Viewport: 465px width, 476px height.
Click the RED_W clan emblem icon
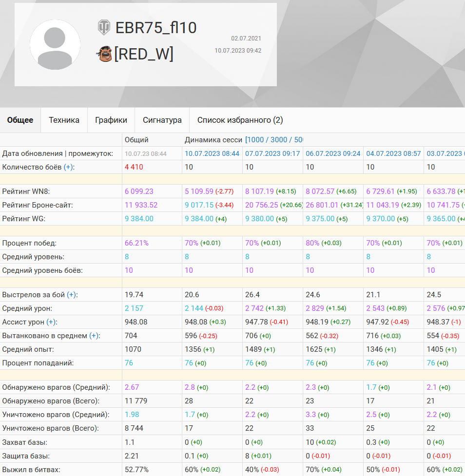coord(104,54)
